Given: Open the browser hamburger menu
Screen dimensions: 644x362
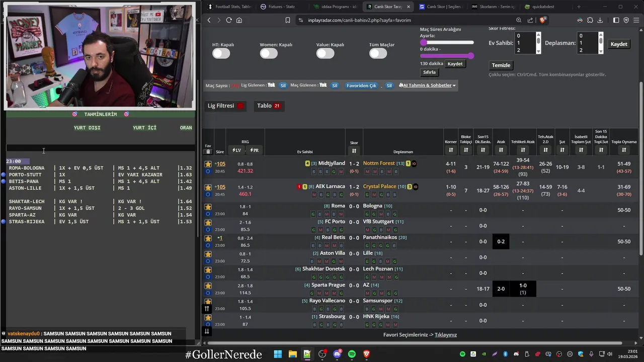Looking at the screenshot, I should coord(636,20).
